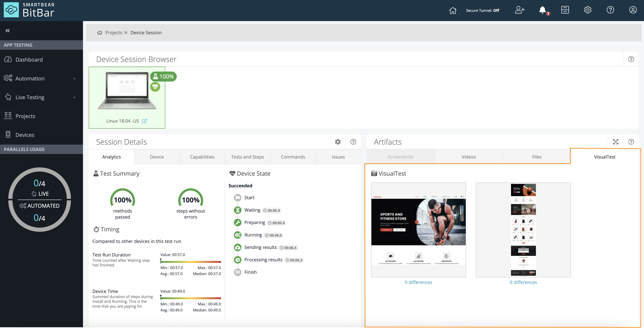Image resolution: width=644 pixels, height=328 pixels.
Task: Click the home icon in top bar
Action: coord(453,10)
